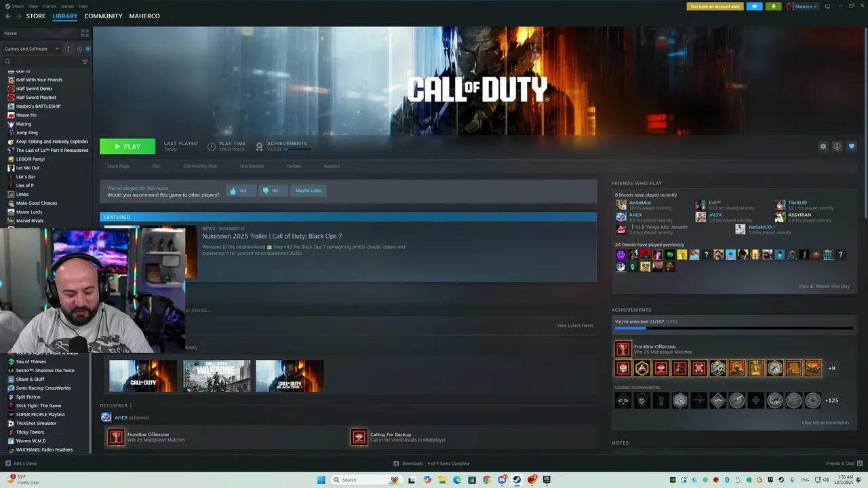The height and width of the screenshot is (488, 868).
Task: Select the Warzone thumbnail
Action: [216, 376]
